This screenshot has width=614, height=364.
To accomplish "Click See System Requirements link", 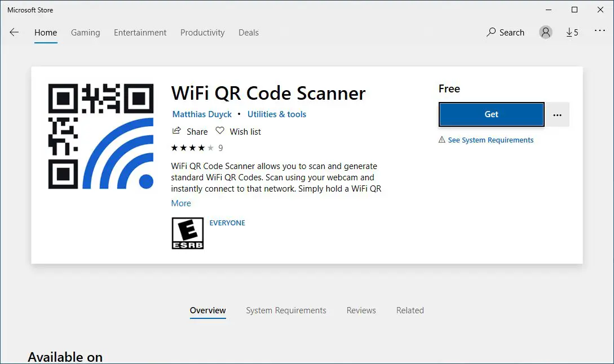I will pos(490,140).
